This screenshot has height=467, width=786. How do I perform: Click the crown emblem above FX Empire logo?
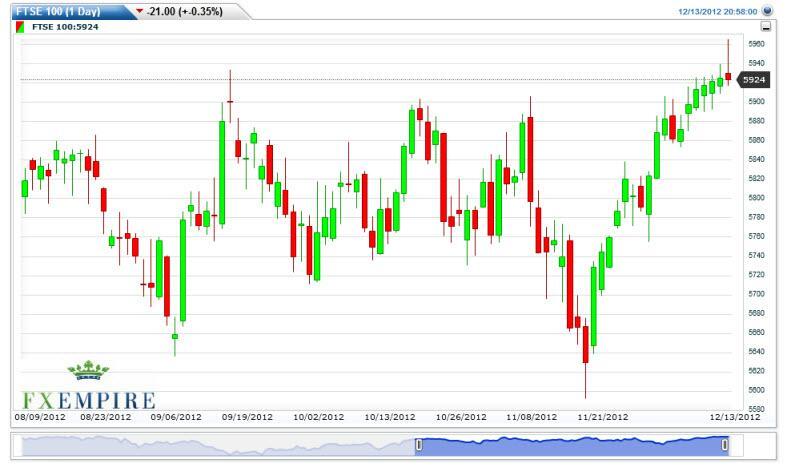[x=88, y=373]
